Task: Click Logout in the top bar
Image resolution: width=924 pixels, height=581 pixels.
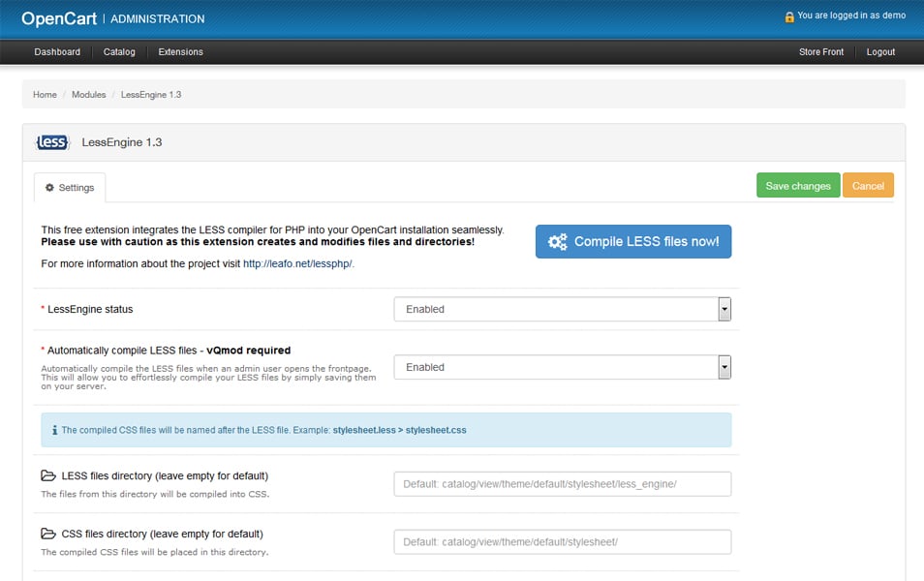Action: [880, 52]
